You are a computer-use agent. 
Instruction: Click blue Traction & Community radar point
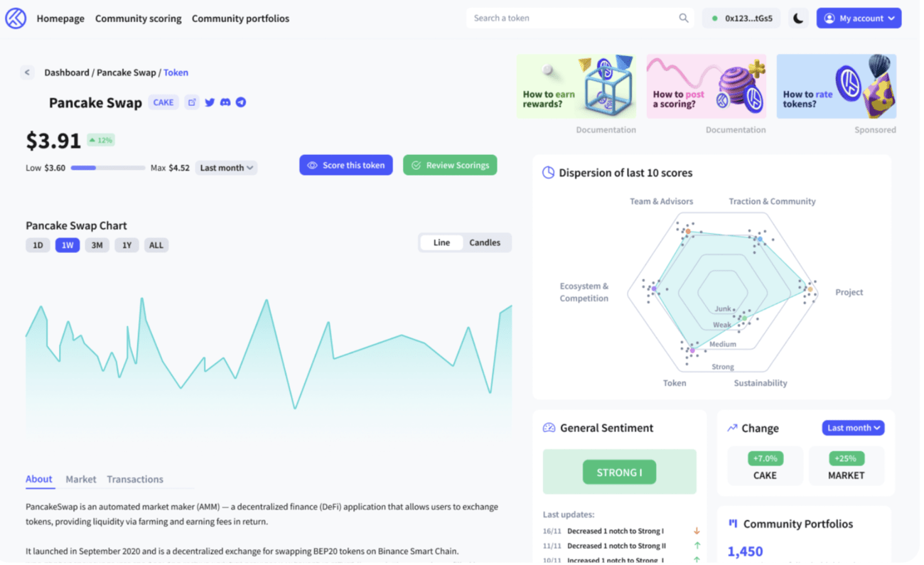point(759,240)
